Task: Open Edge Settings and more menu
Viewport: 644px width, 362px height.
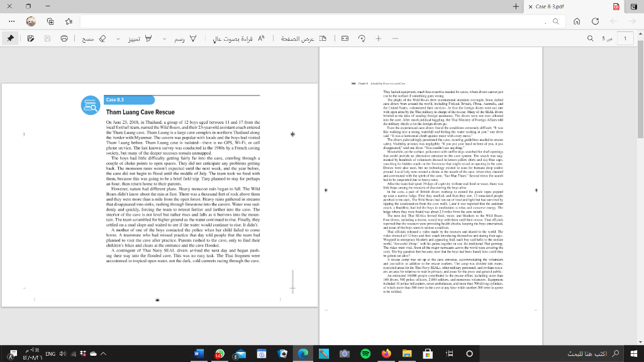Action: click(11, 21)
